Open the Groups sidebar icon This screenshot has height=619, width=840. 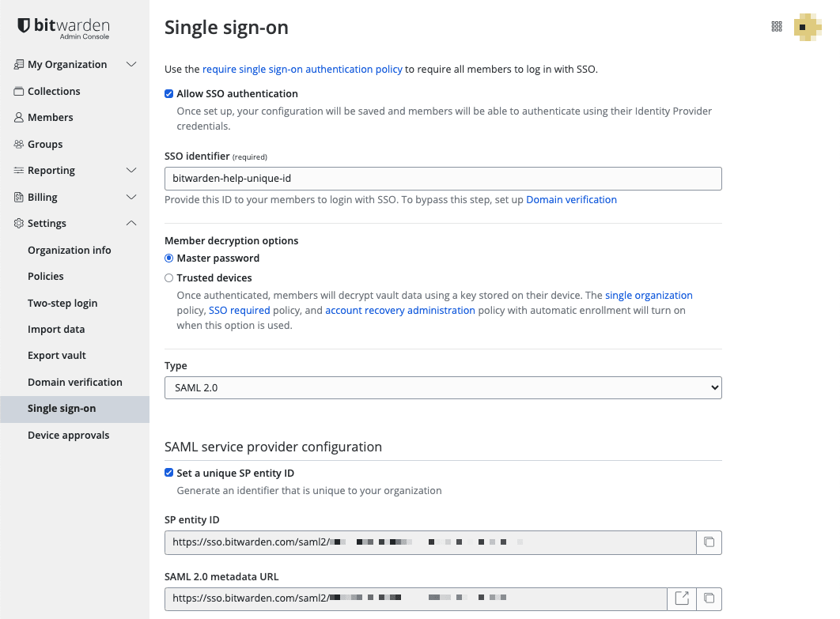[x=19, y=144]
